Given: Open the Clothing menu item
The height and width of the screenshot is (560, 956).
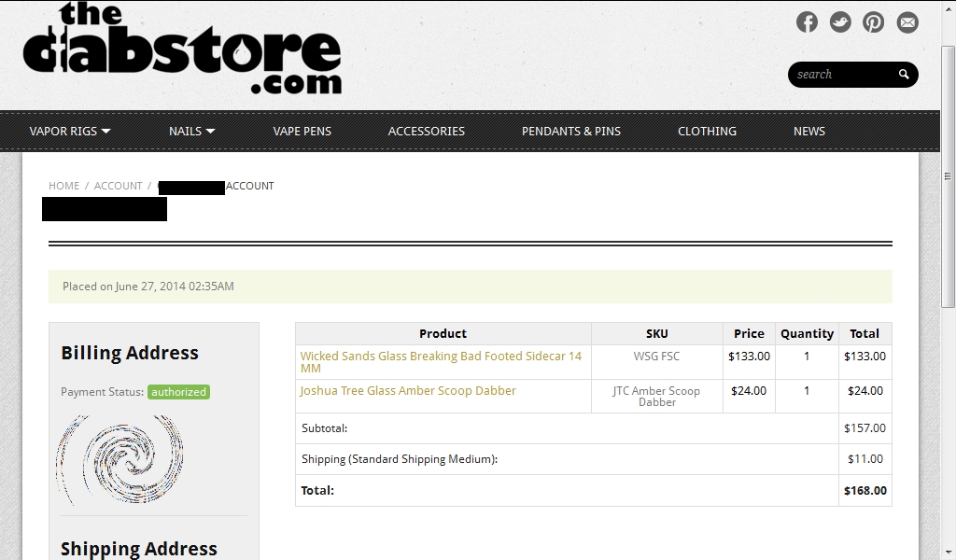Looking at the screenshot, I should point(708,131).
